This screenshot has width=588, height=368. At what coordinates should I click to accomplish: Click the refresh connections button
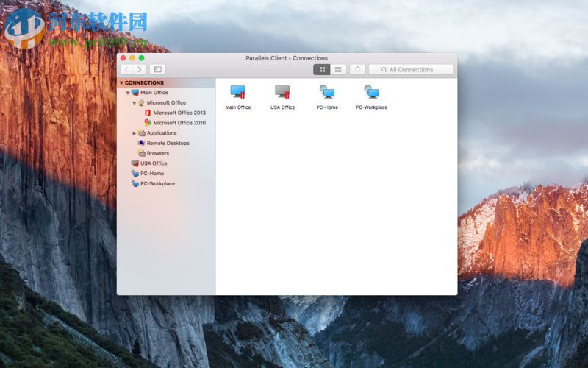357,69
